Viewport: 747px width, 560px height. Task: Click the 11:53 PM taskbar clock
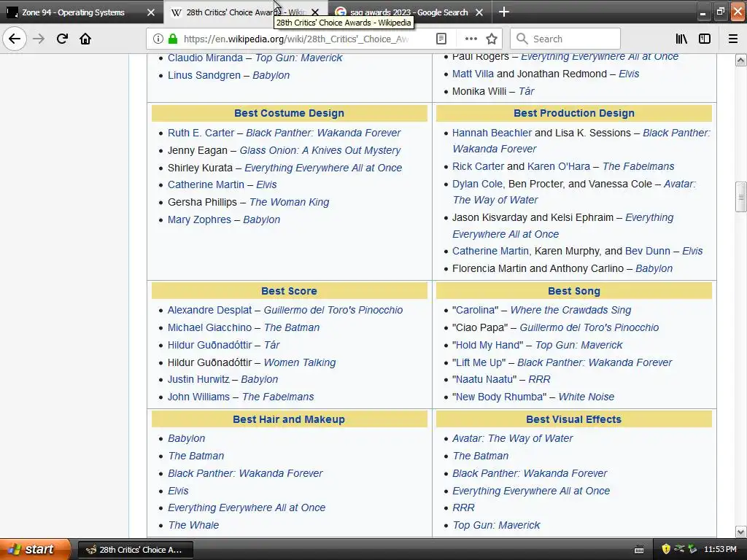[x=720, y=549]
